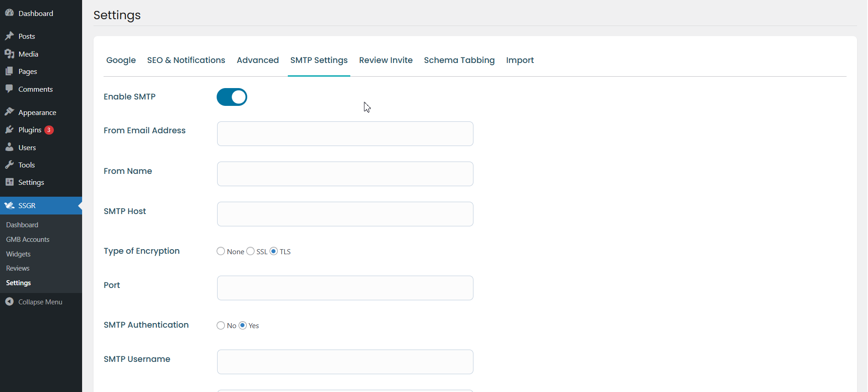
Task: Click the Comments speech bubble icon
Action: pos(9,89)
